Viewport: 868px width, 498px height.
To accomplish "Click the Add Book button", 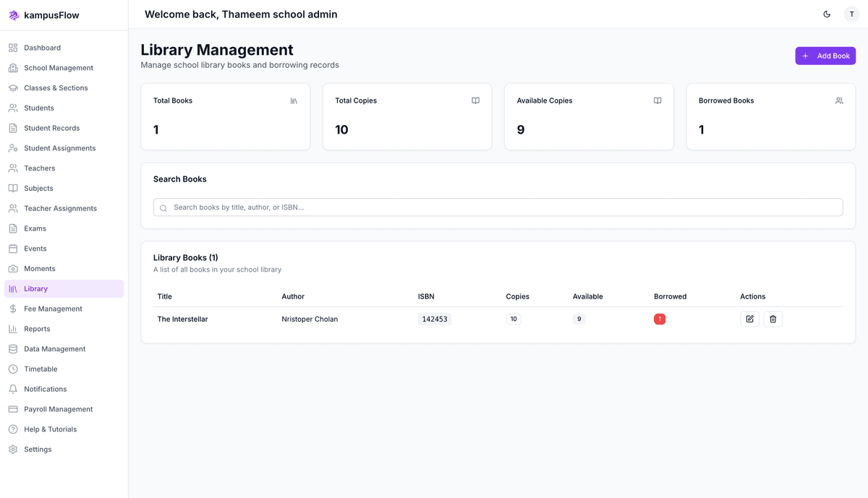I will [825, 56].
